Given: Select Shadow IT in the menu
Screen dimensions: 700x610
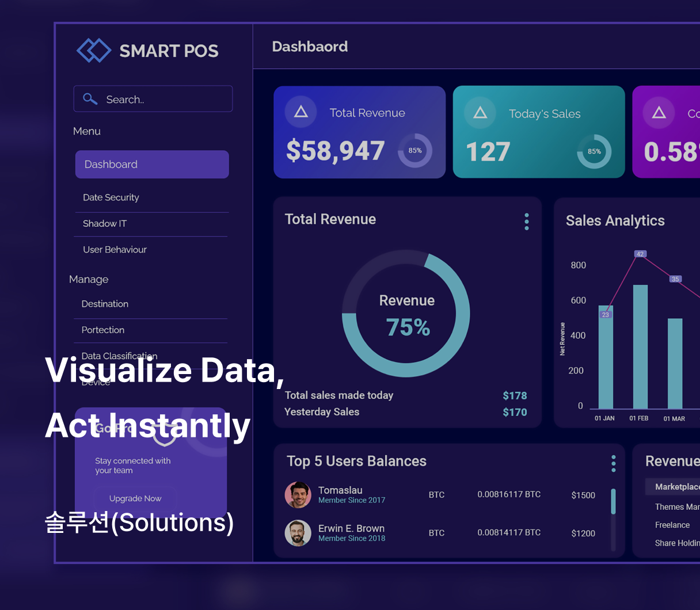Looking at the screenshot, I should 105,223.
